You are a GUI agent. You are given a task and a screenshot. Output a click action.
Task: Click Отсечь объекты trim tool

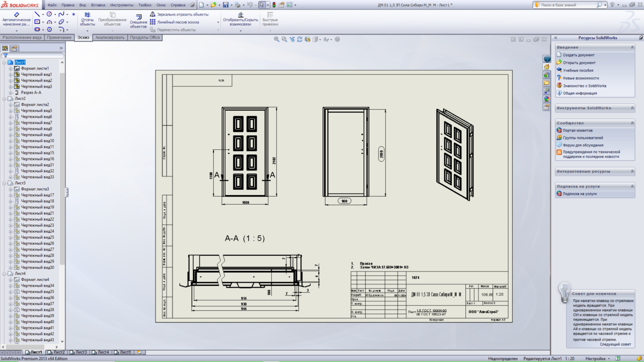click(x=88, y=19)
